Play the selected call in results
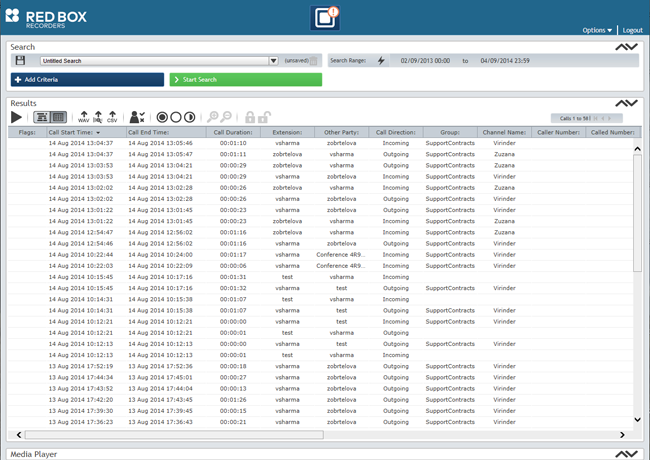The height and width of the screenshot is (460, 650). point(16,117)
